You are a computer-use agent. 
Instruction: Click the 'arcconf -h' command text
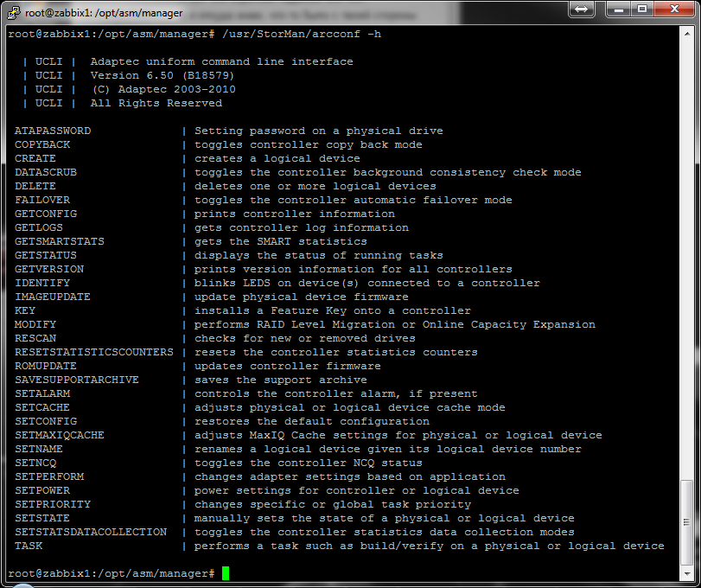point(347,34)
